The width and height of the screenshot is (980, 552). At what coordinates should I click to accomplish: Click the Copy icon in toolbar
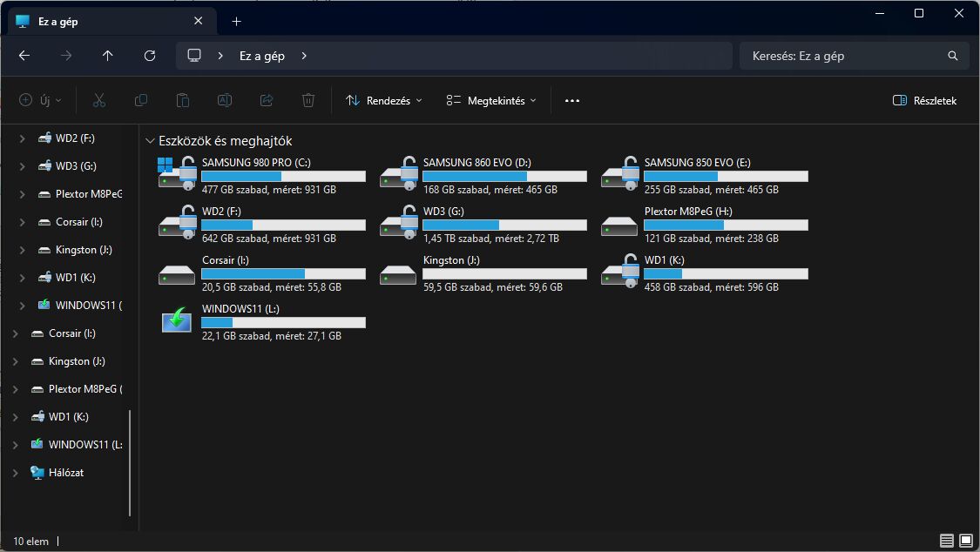pyautogui.click(x=140, y=100)
